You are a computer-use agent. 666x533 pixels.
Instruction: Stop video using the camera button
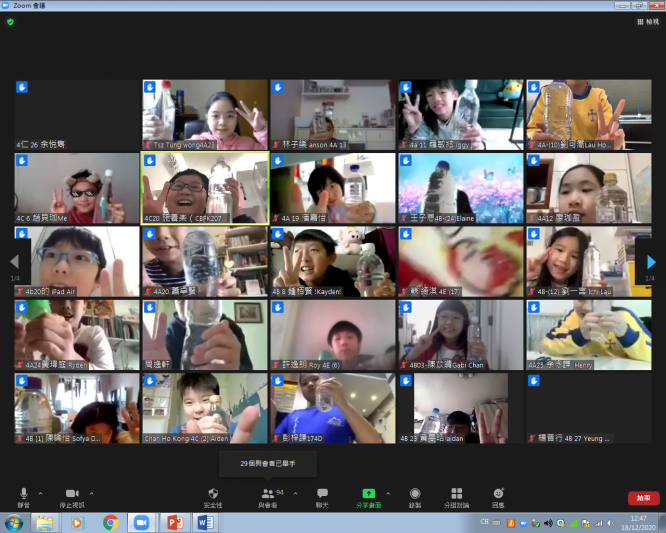pyautogui.click(x=72, y=496)
